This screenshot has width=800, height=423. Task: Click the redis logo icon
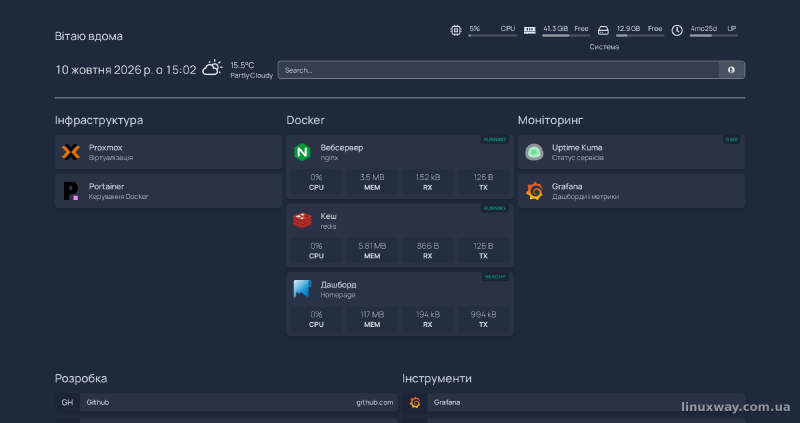pyautogui.click(x=302, y=220)
